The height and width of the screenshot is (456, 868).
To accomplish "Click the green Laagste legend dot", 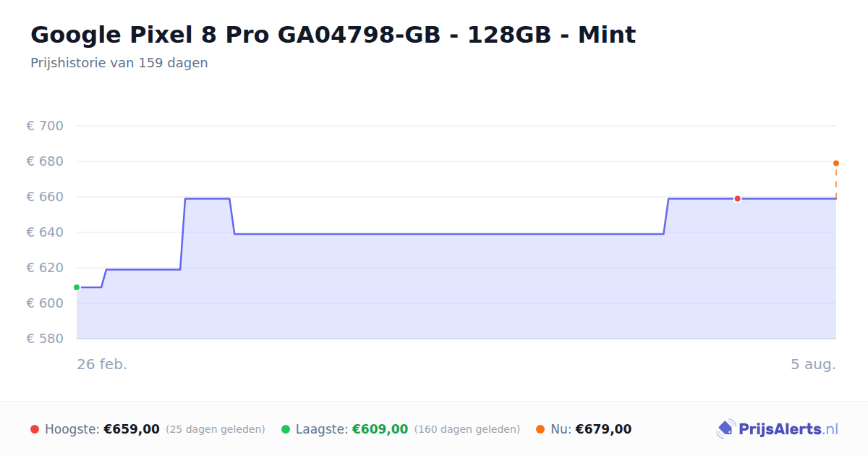I will coord(286,429).
